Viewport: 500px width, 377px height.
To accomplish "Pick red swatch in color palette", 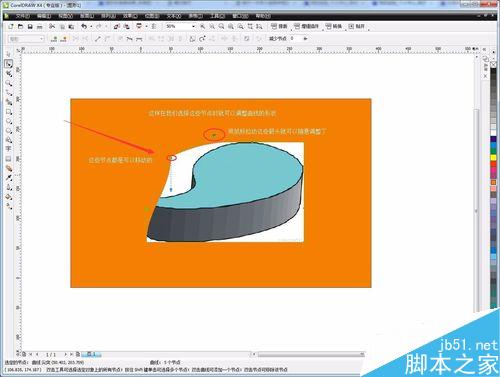I will click(494, 164).
